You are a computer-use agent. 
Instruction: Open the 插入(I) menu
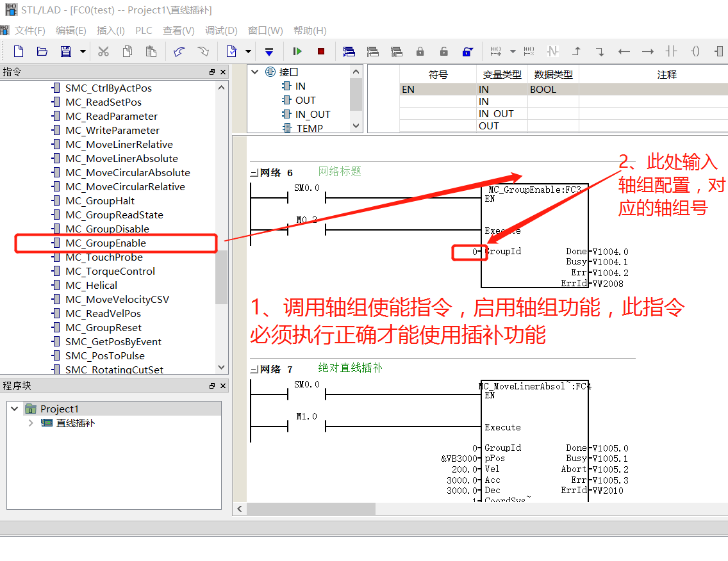pos(110,31)
